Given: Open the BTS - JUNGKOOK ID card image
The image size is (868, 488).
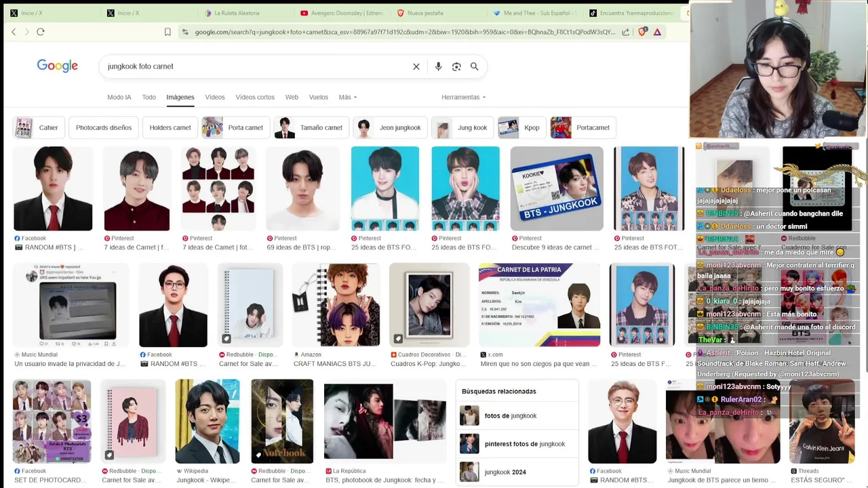Looking at the screenshot, I should [557, 188].
